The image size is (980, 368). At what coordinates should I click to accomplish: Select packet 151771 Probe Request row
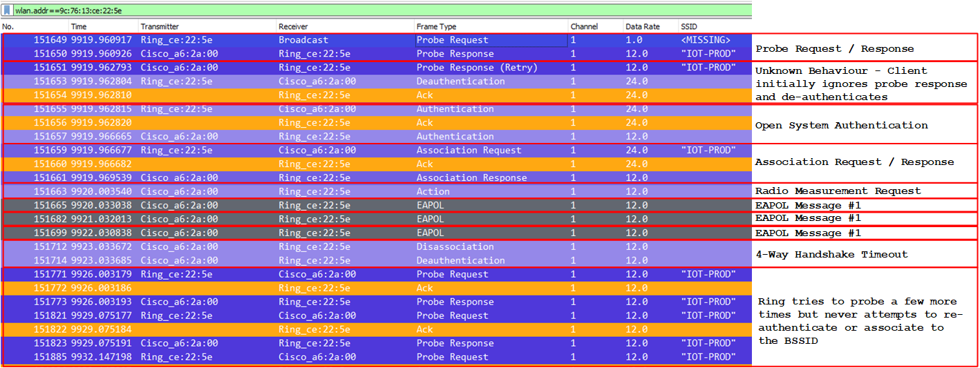(x=376, y=275)
